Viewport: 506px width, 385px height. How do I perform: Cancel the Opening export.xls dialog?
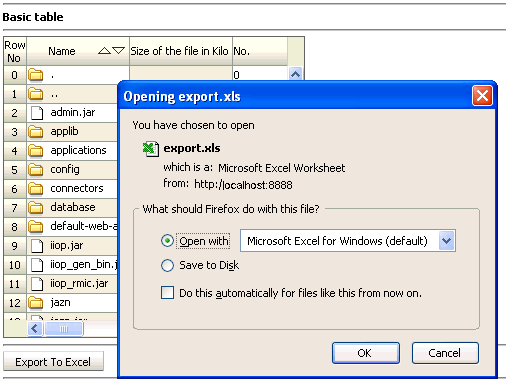[445, 353]
